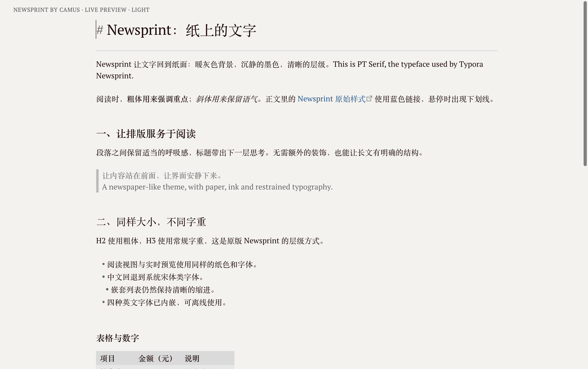Click the quote line starting A newspaper-like theme
The image size is (588, 369).
(x=217, y=187)
